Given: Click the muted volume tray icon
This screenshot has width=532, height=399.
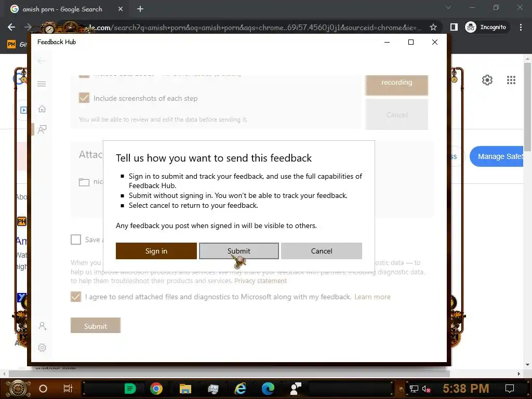Looking at the screenshot, I should [x=426, y=389].
